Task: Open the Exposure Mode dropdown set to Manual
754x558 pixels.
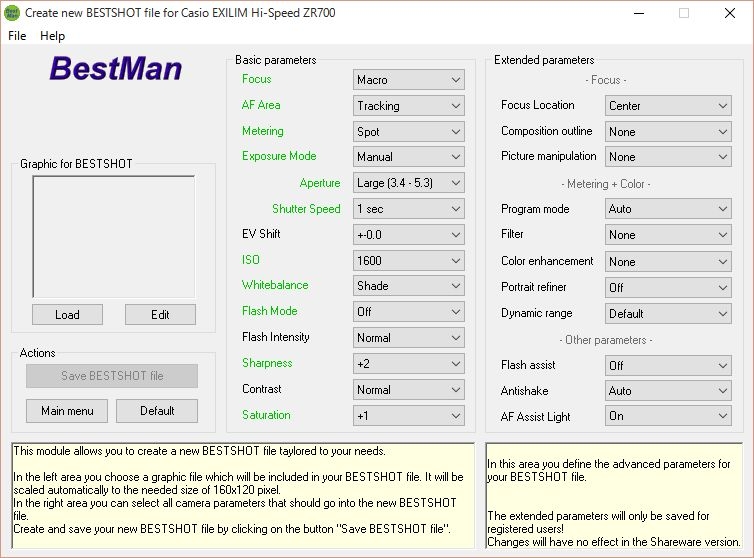Action: click(408, 157)
